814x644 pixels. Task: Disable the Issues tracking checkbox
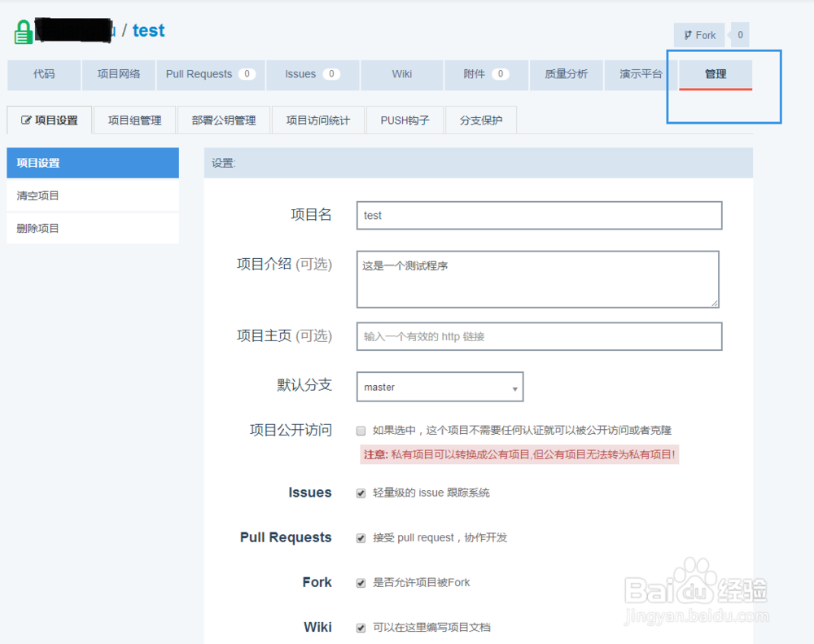(361, 493)
